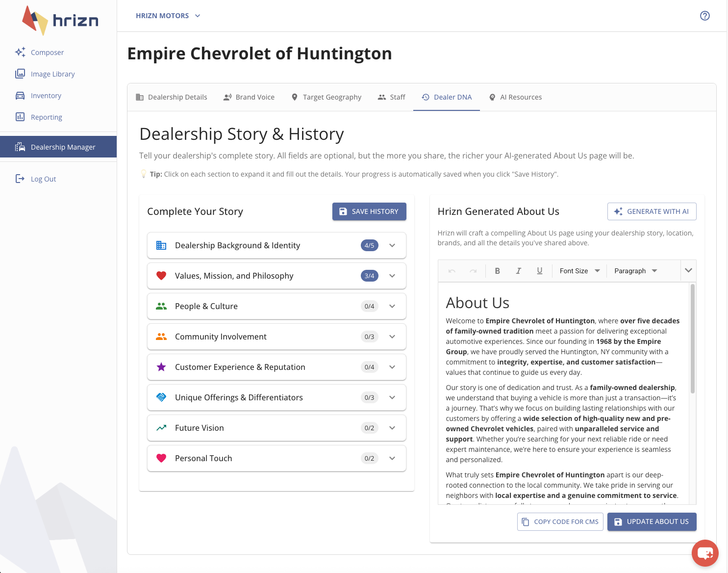Click the red heart icon beside Values, Mission
728x573 pixels.
tap(161, 276)
